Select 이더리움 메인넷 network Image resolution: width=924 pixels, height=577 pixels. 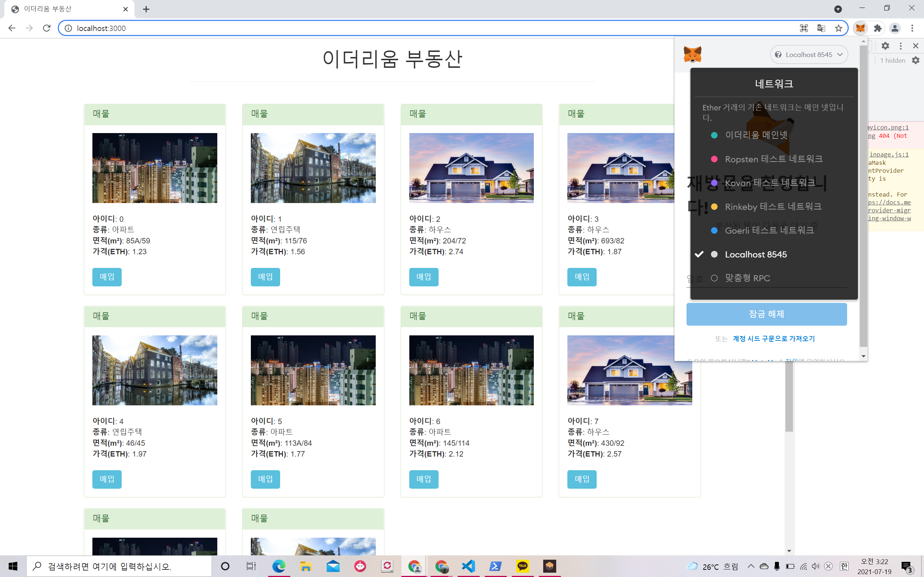coord(756,135)
